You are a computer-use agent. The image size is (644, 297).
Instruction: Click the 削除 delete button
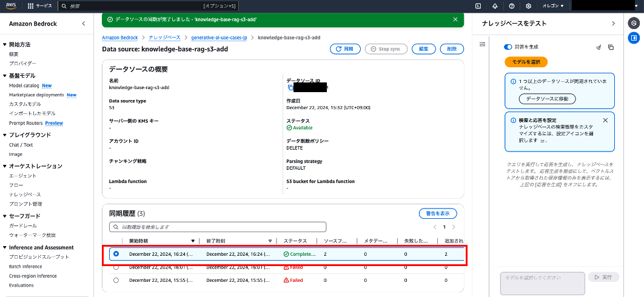(x=452, y=49)
